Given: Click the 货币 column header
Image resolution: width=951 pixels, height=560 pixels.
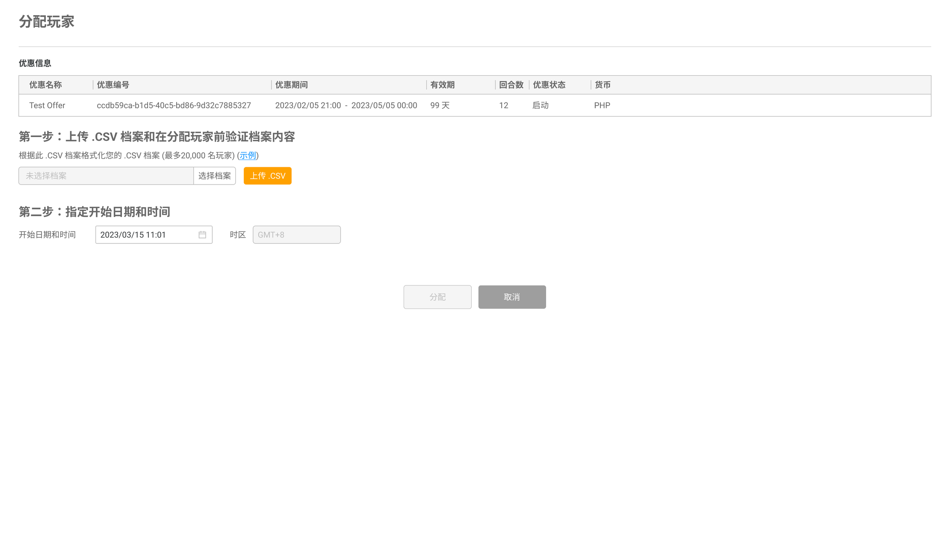Looking at the screenshot, I should click(602, 85).
